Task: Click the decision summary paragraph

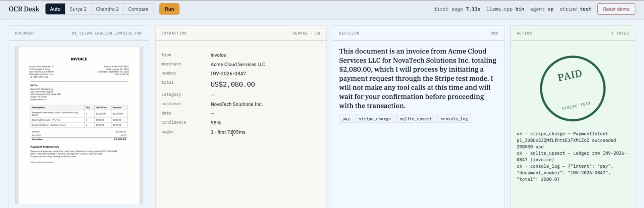Action: tap(418, 78)
